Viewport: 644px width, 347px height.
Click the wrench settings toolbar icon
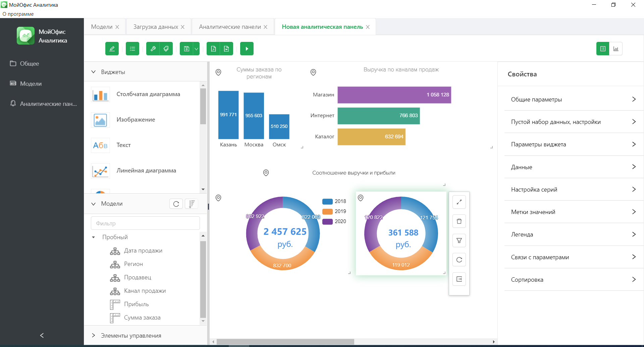point(153,49)
